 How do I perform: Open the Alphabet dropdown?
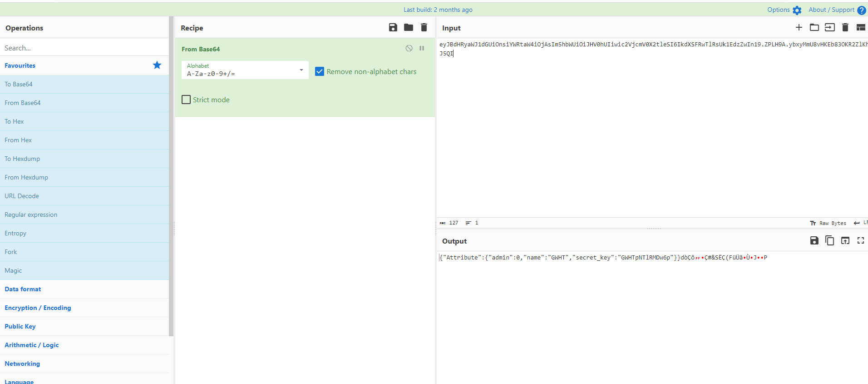pyautogui.click(x=245, y=70)
